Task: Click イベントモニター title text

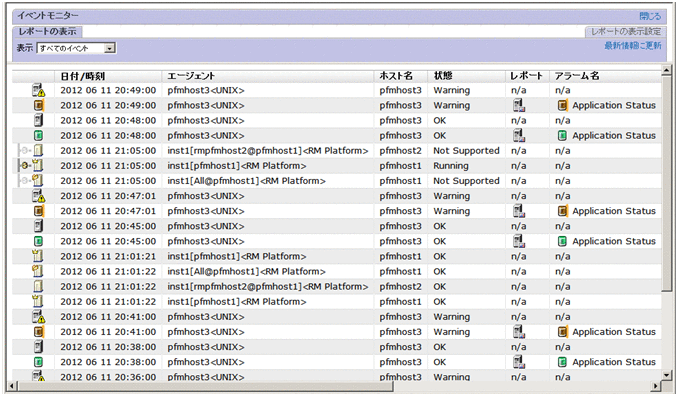Action: (48, 16)
